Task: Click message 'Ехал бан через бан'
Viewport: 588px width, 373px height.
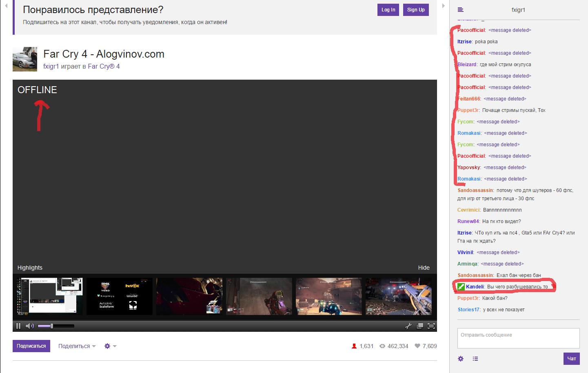Action: pos(519,275)
